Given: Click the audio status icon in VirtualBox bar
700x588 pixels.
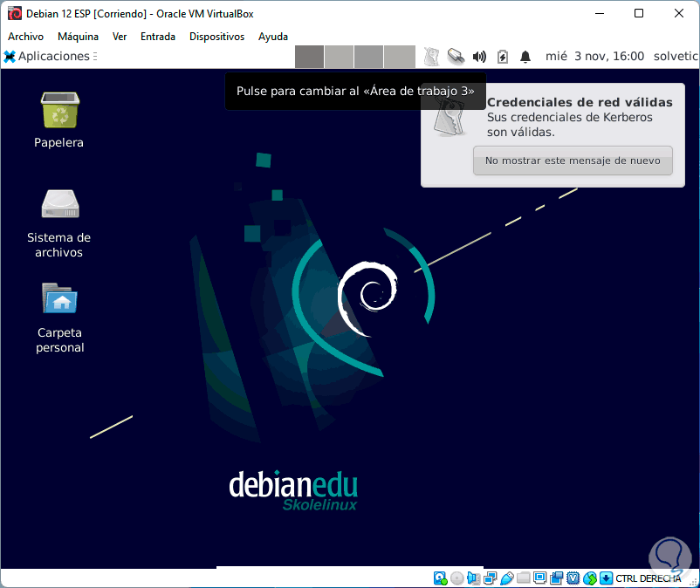Looking at the screenshot, I should 473,578.
